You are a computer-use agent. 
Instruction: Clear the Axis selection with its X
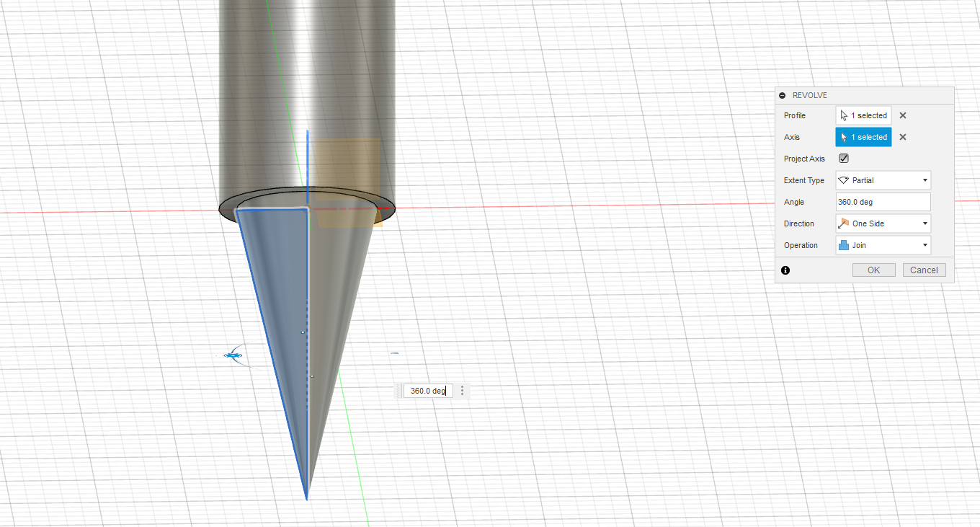point(903,137)
